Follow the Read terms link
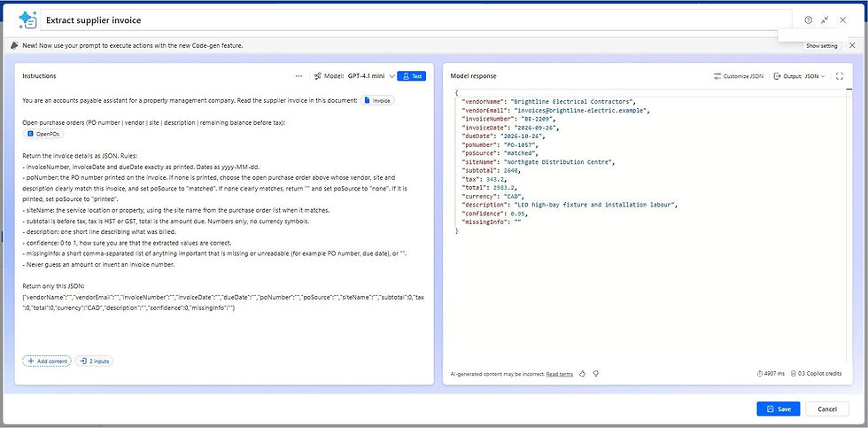This screenshot has height=428, width=868. point(560,374)
